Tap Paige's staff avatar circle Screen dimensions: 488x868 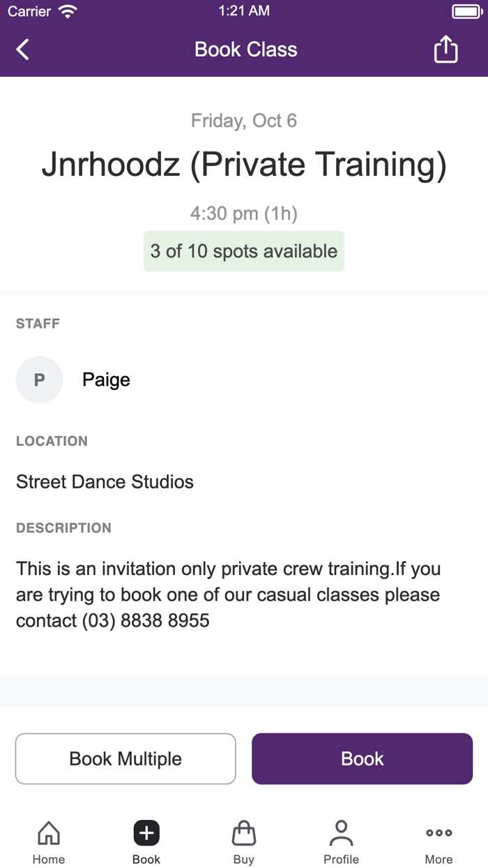39,380
